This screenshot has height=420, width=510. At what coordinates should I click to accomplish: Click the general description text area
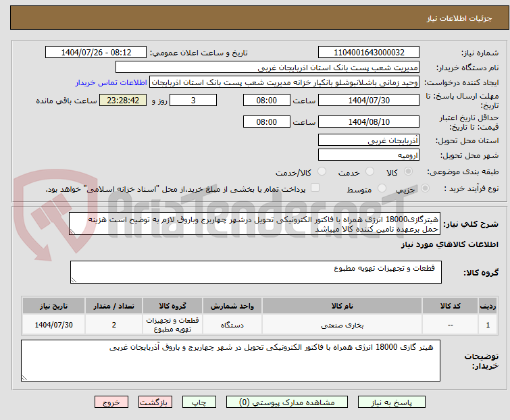[255, 224]
